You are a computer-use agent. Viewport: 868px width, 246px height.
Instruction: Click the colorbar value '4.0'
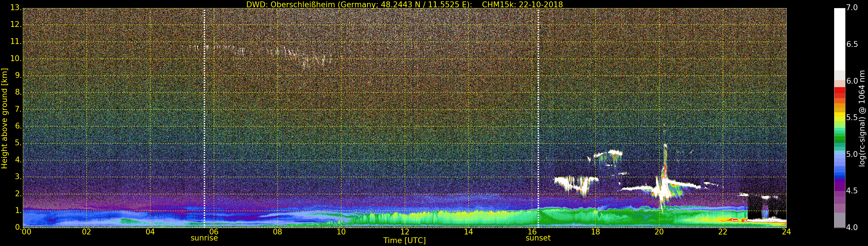click(852, 227)
